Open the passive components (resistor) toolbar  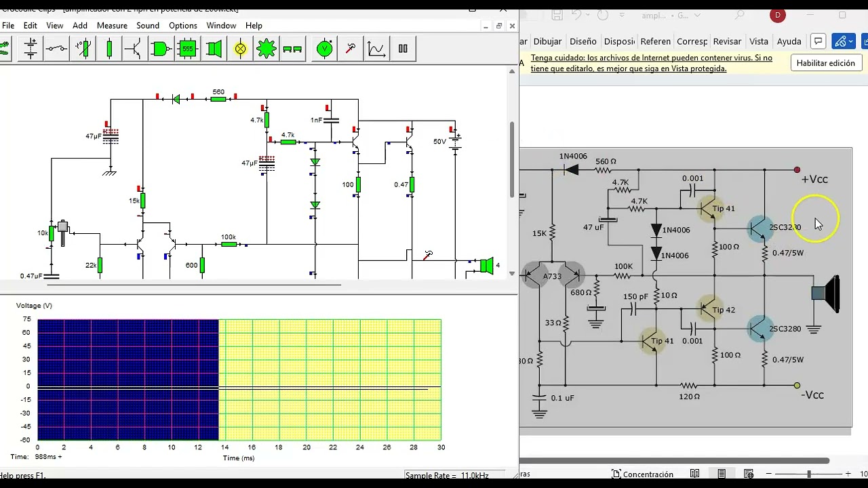[x=109, y=49]
